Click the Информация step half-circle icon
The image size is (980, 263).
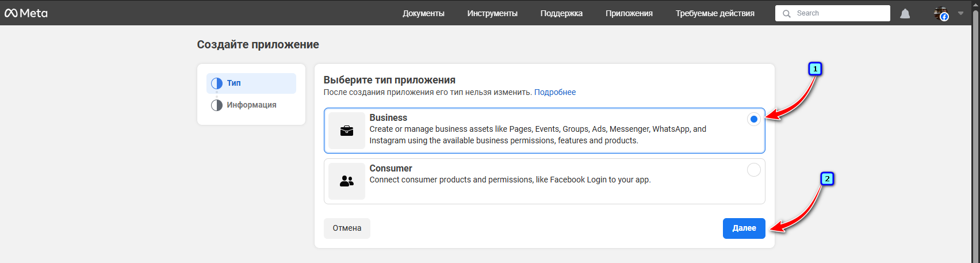tap(217, 105)
